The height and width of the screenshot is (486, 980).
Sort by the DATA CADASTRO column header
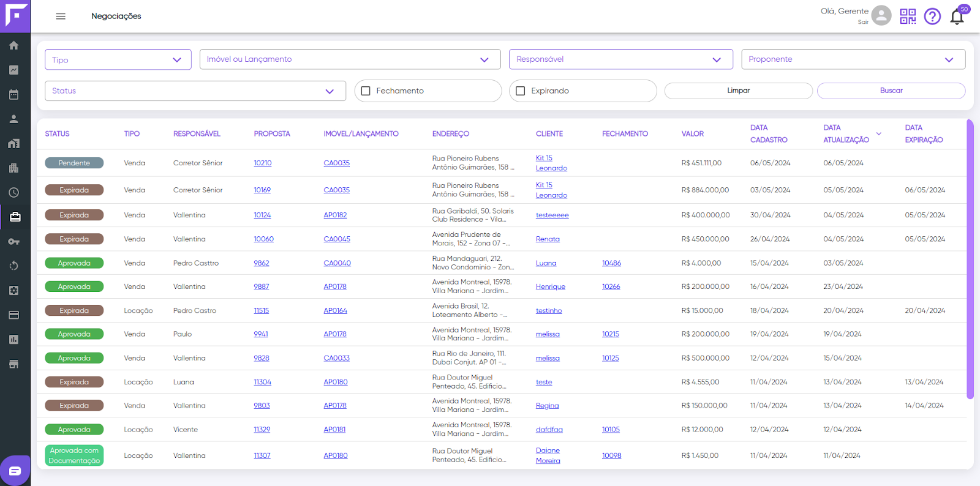pos(769,133)
